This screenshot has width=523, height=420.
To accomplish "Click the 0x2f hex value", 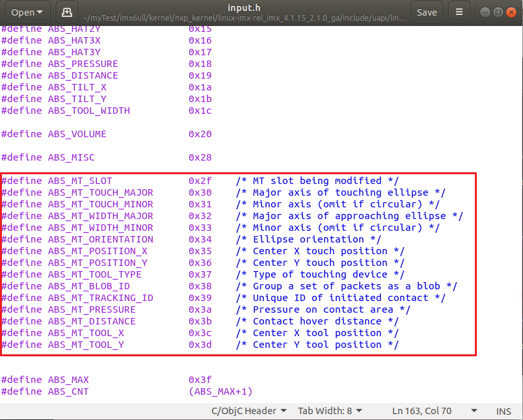I will pyautogui.click(x=200, y=181).
